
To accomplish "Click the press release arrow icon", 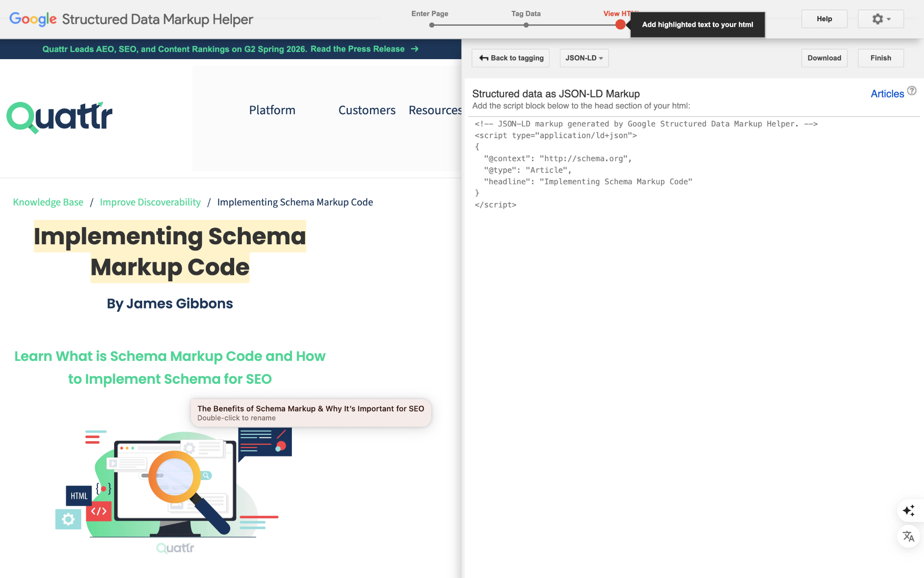I will [415, 49].
